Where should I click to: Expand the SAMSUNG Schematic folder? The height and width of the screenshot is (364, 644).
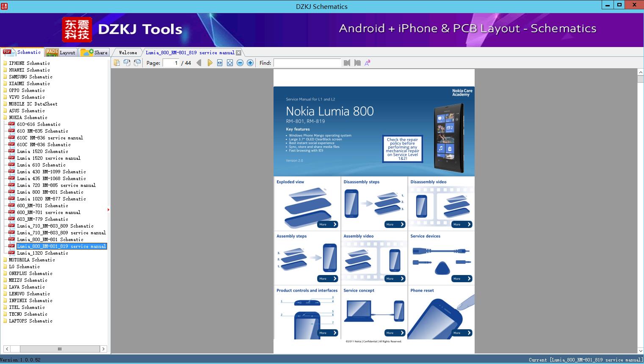point(30,77)
